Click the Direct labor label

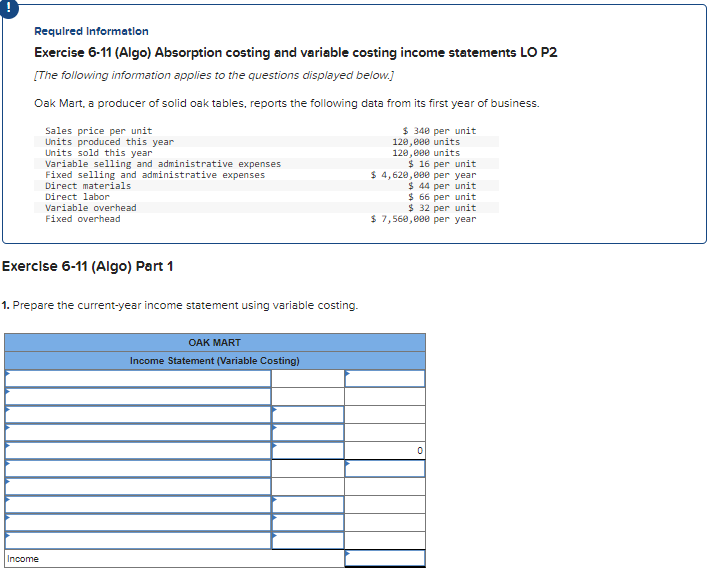pyautogui.click(x=77, y=197)
